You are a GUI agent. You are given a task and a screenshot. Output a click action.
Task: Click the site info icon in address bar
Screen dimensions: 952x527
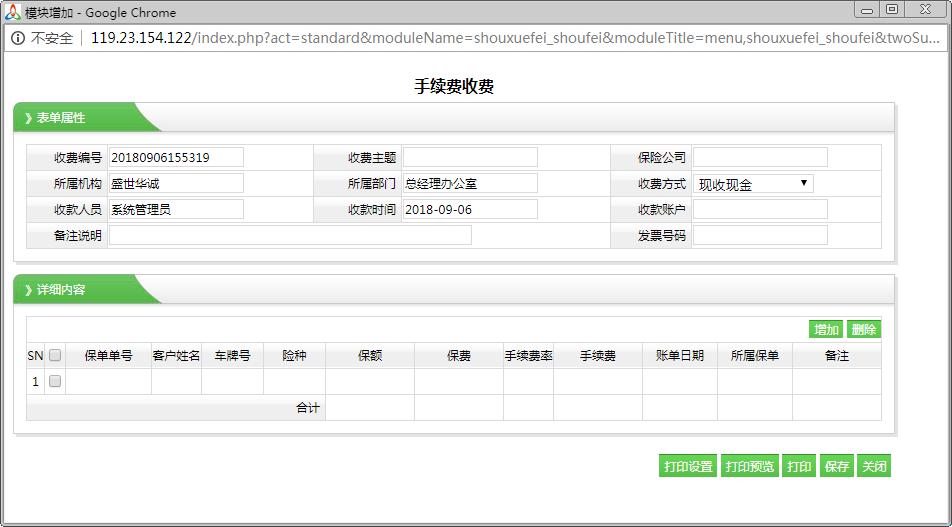pyautogui.click(x=18, y=38)
